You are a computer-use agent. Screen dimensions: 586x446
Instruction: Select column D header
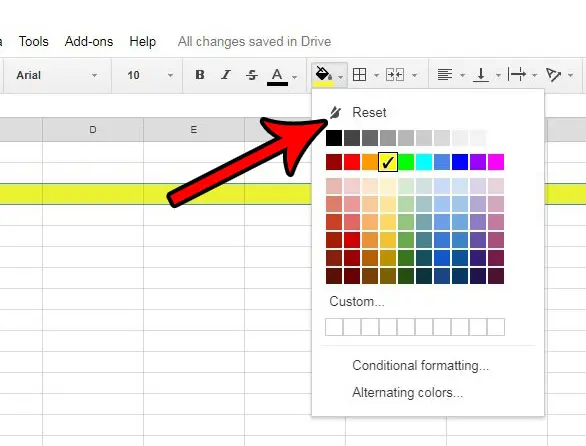coord(93,130)
